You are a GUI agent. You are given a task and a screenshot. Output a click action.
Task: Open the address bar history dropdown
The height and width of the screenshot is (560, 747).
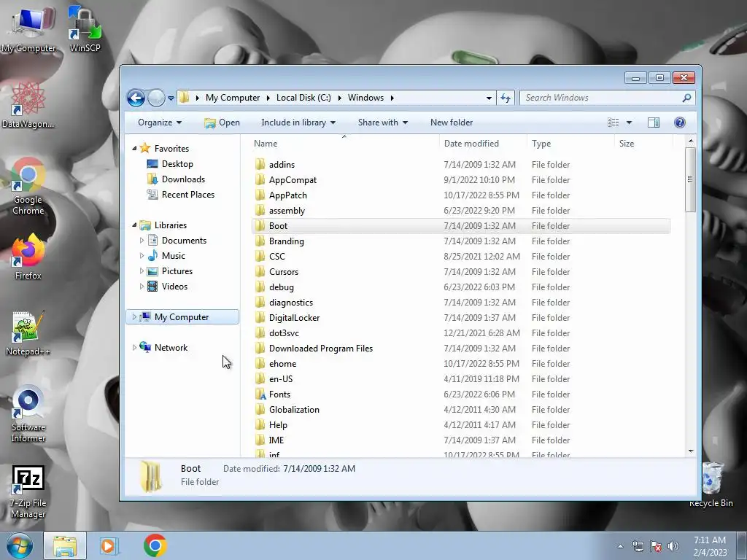(x=489, y=98)
